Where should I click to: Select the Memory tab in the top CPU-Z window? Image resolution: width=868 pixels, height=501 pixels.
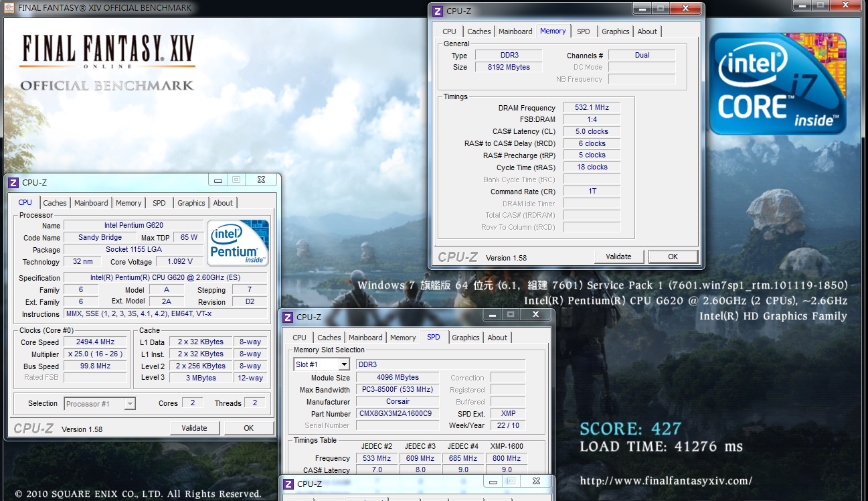coord(553,31)
